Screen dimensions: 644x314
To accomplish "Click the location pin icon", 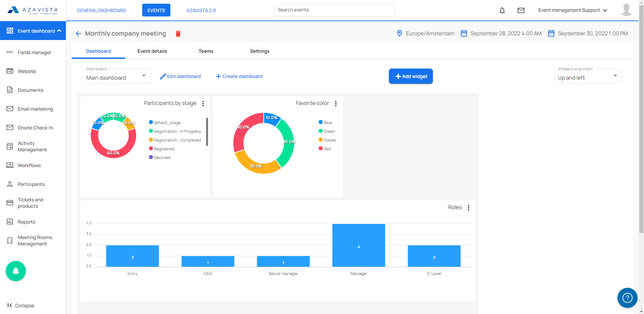I will pos(399,33).
